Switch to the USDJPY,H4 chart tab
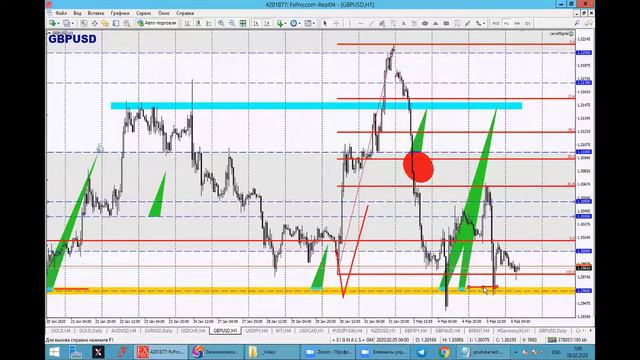This screenshot has height=360, width=640. tap(257, 331)
